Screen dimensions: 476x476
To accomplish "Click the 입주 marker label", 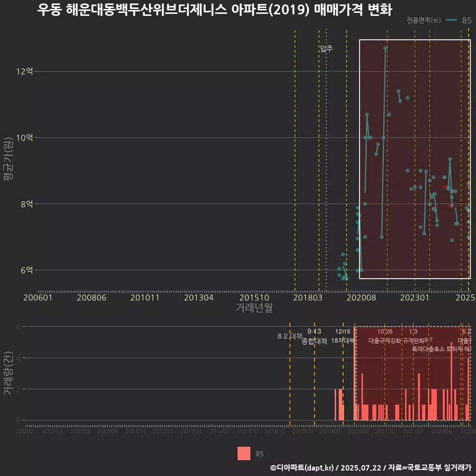I will point(326,49).
